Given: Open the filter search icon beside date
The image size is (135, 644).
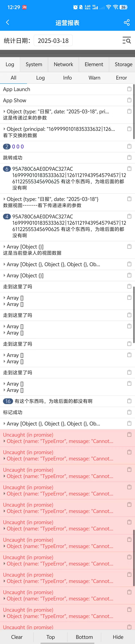Looking at the screenshot, I should 127,40.
